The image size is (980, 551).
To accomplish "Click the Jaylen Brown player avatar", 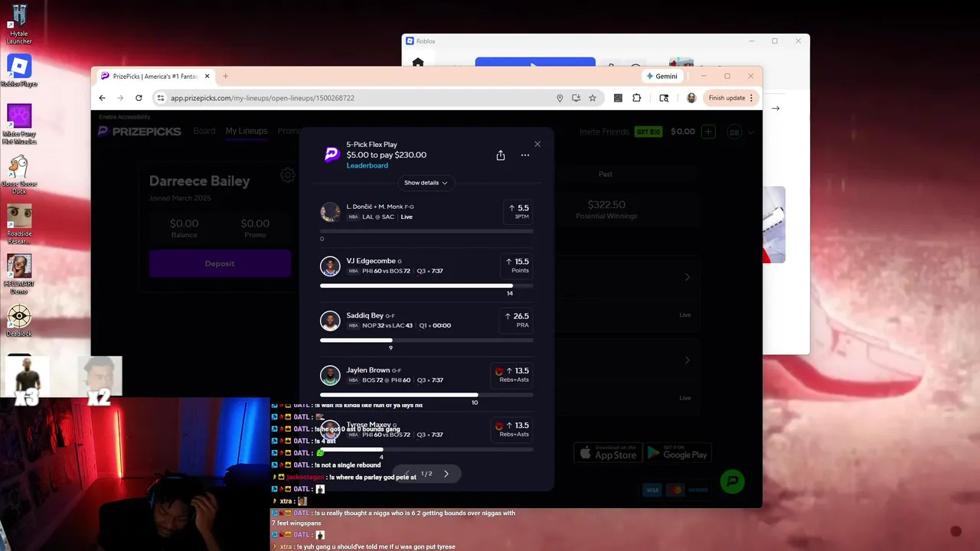I will (330, 375).
